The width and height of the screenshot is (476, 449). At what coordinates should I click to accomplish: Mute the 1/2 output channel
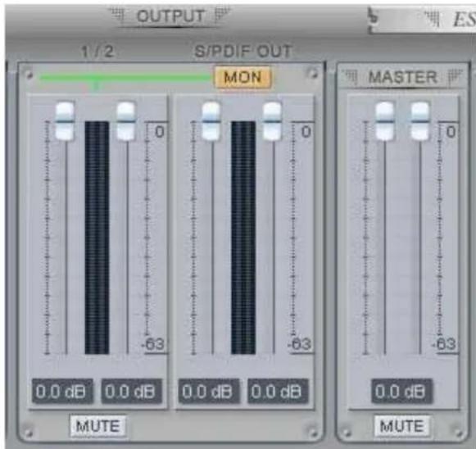97,425
